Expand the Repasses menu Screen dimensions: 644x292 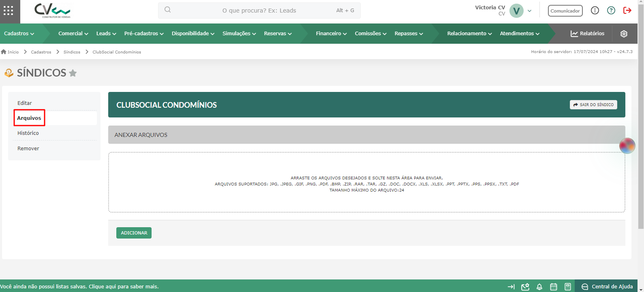(409, 34)
